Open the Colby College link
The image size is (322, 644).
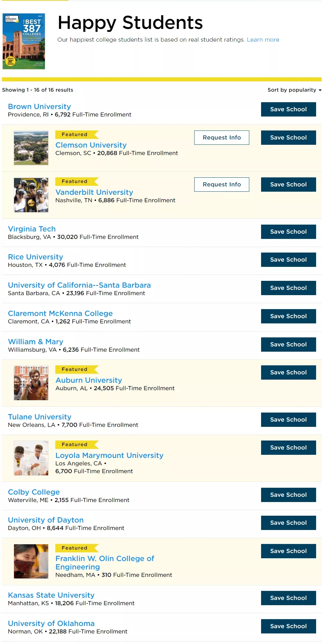(34, 492)
